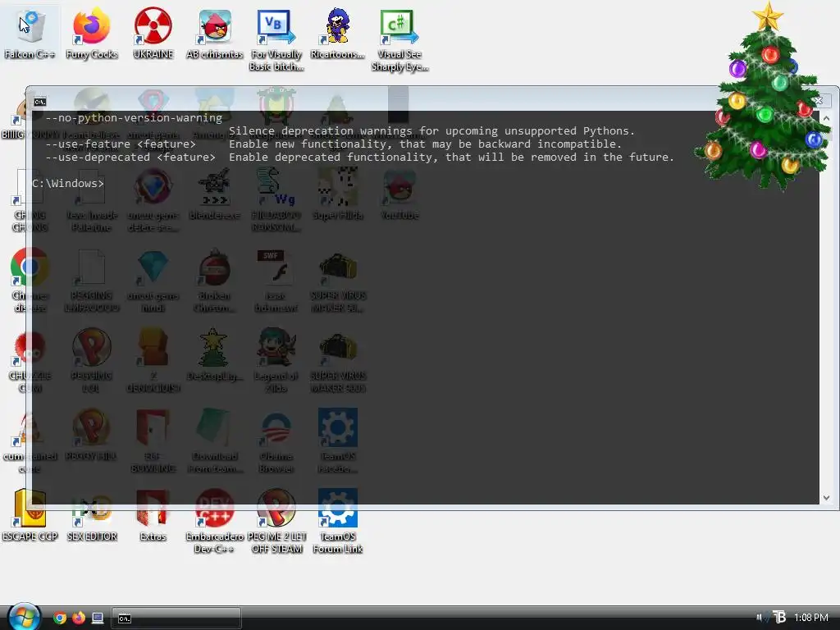Select the AB crhismtas Angry Birds shortcut

214,33
